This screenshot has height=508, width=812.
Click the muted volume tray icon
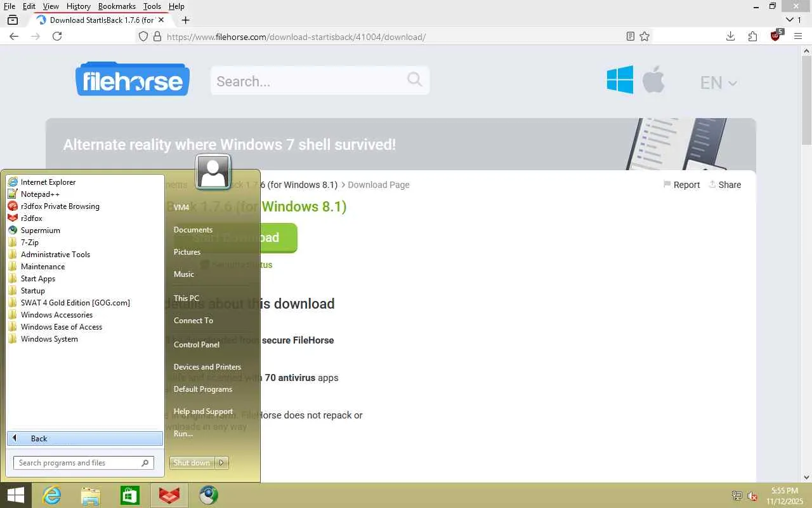[x=752, y=496]
